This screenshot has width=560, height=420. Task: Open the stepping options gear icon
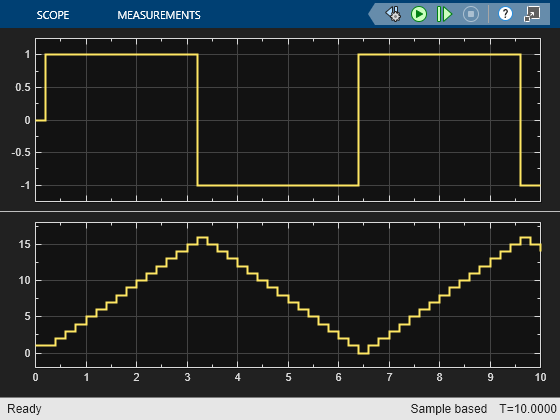393,14
